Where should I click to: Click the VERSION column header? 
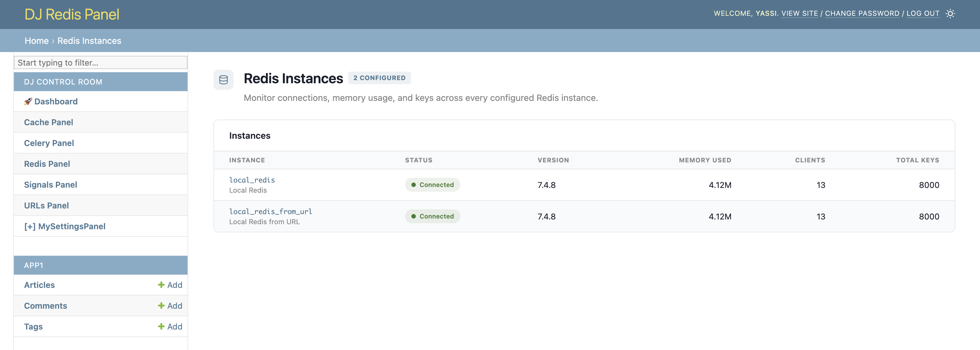click(553, 160)
